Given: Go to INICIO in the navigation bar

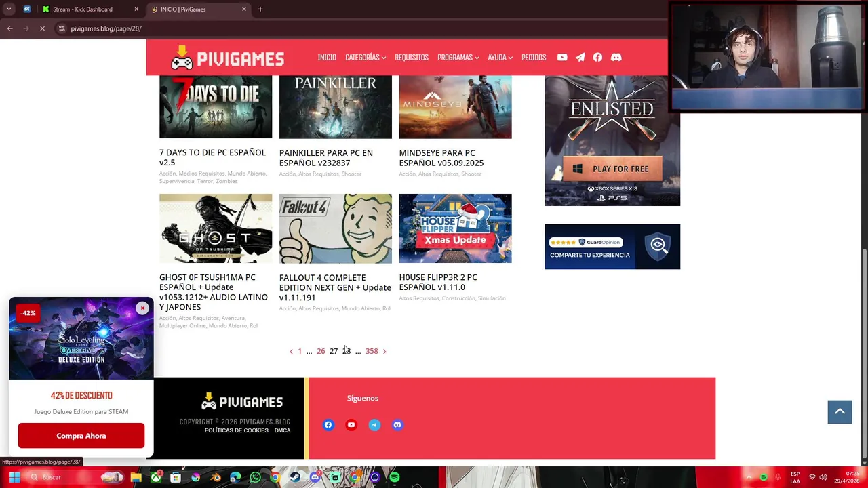Looking at the screenshot, I should (x=327, y=58).
